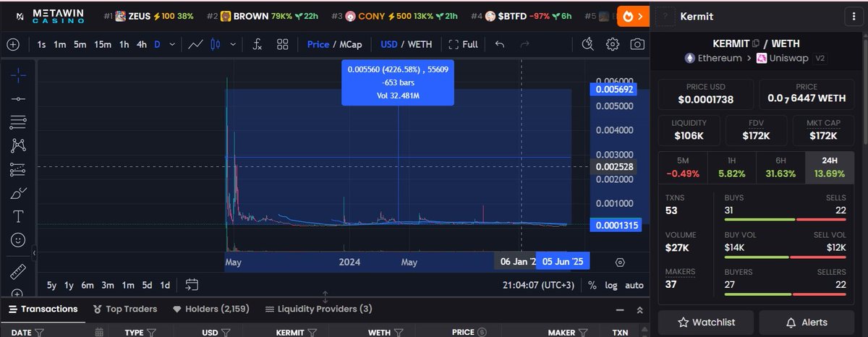
Task: Select the 4h timeframe
Action: pyautogui.click(x=142, y=44)
